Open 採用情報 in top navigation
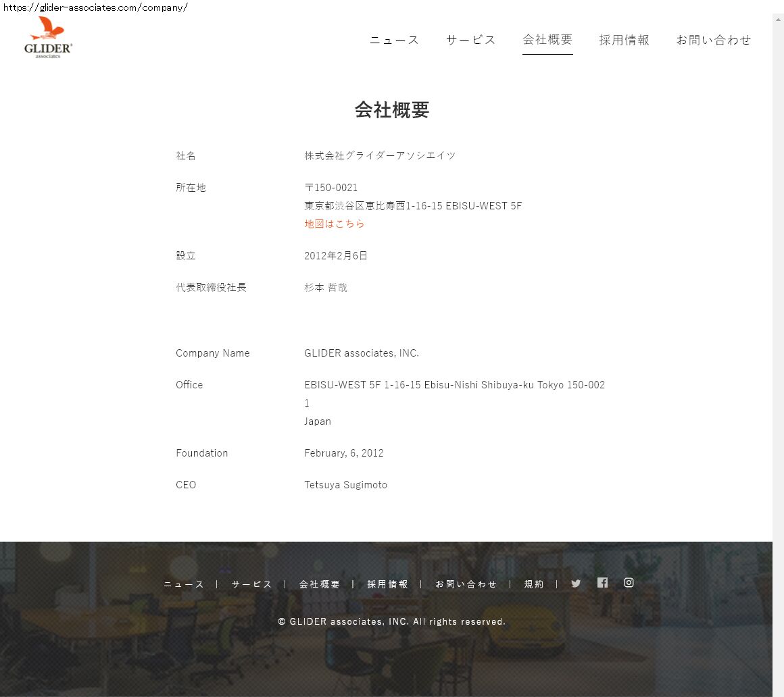The width and height of the screenshot is (784, 697). coord(624,40)
